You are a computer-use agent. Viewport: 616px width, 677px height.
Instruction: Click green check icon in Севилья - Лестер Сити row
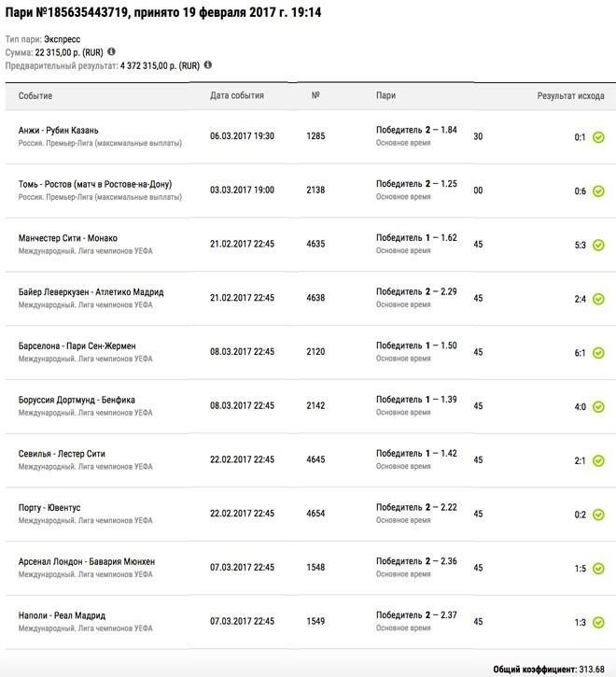tap(598, 460)
